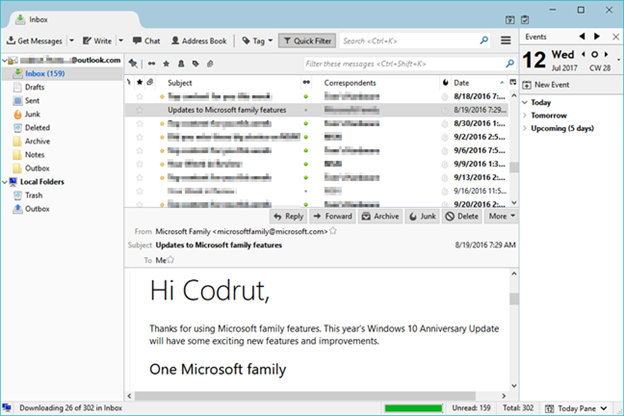Screen dimensions: 624x416
Task: Expand the Tomorrow events section
Action: 525,116
